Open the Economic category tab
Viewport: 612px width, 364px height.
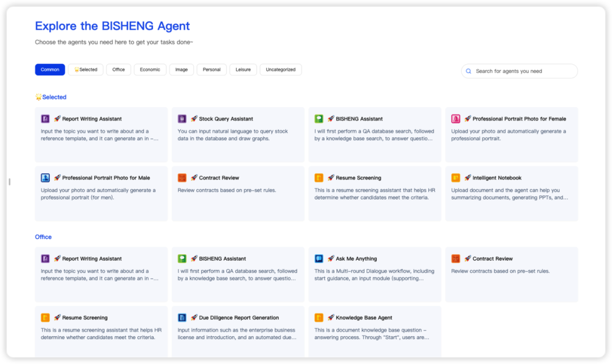point(150,70)
